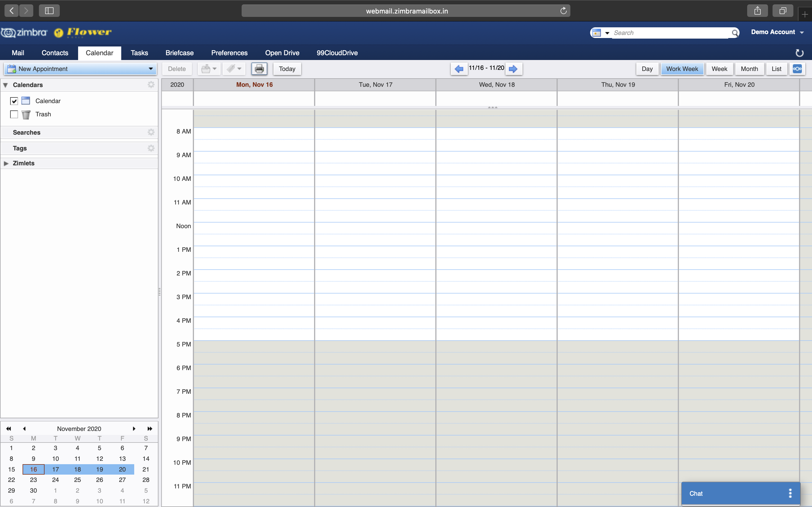Open the Chat panel options menu
Viewport: 812px width, 507px height.
(790, 493)
